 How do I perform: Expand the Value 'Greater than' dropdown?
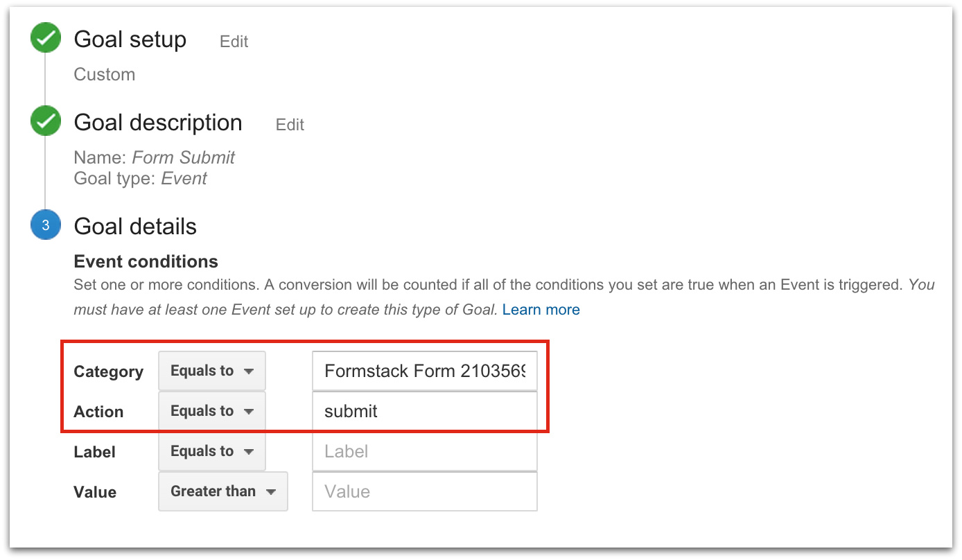[x=222, y=491]
